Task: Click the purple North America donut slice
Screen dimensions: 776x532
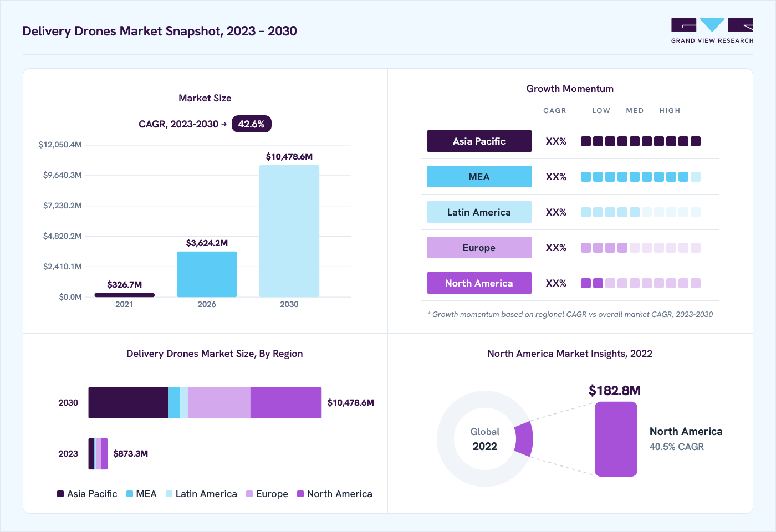Action: point(524,439)
